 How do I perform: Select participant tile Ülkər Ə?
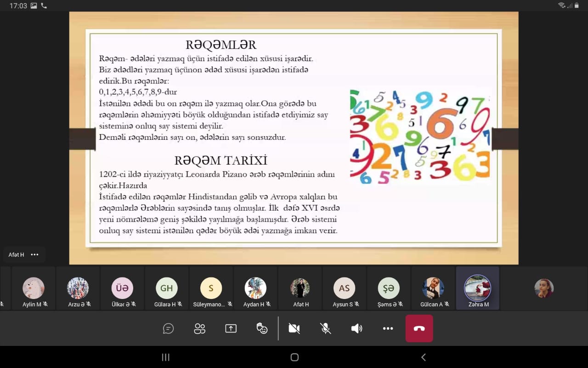click(122, 288)
